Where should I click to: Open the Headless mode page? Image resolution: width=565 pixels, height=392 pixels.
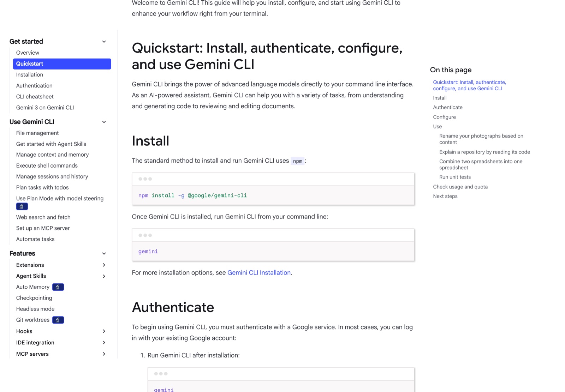click(35, 309)
